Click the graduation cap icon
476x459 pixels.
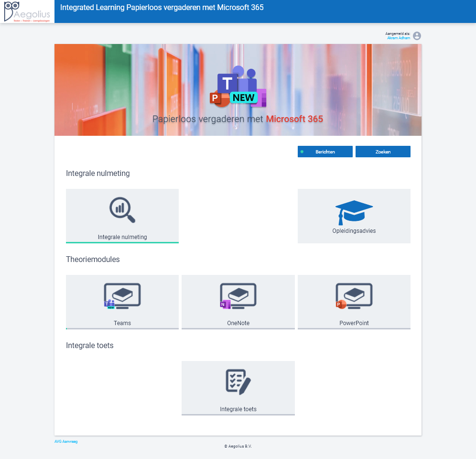click(x=354, y=212)
